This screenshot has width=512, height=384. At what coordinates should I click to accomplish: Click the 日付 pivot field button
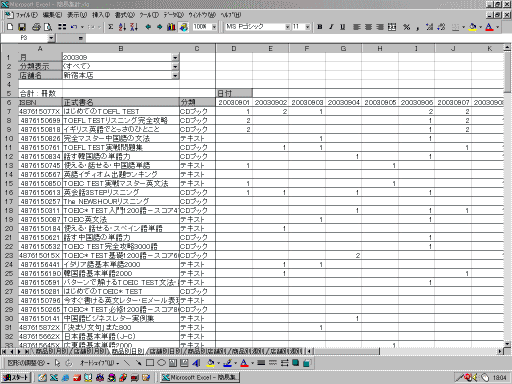234,93
